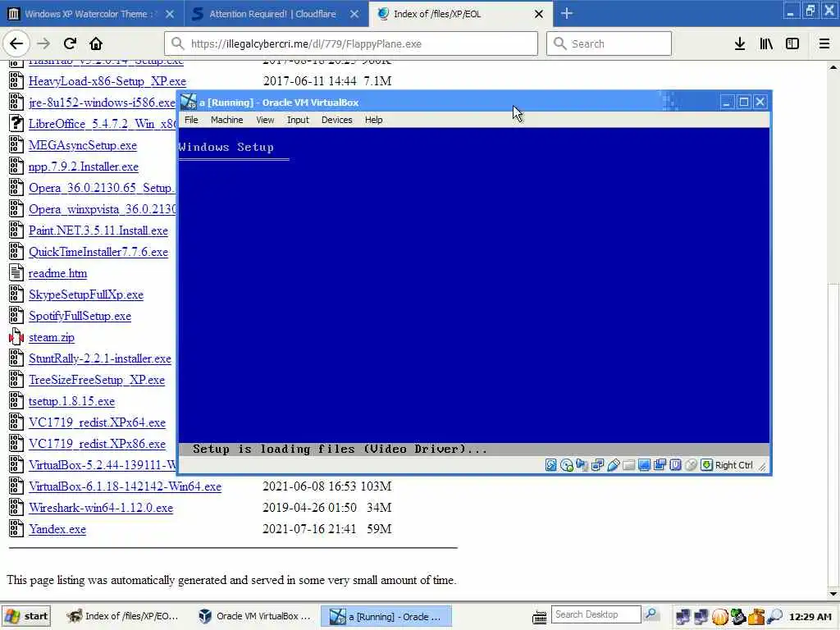Click the page's vertical scrollbar
The image size is (840, 630).
click(833, 330)
